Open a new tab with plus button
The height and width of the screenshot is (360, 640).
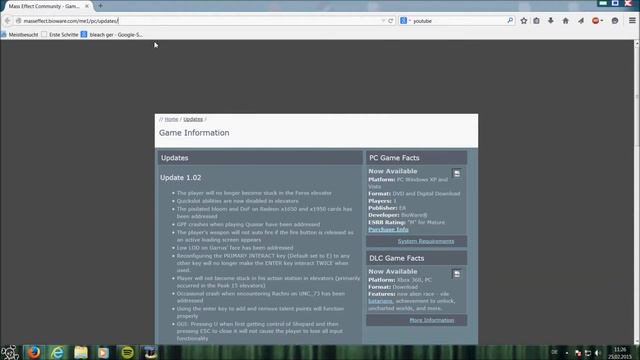point(100,6)
